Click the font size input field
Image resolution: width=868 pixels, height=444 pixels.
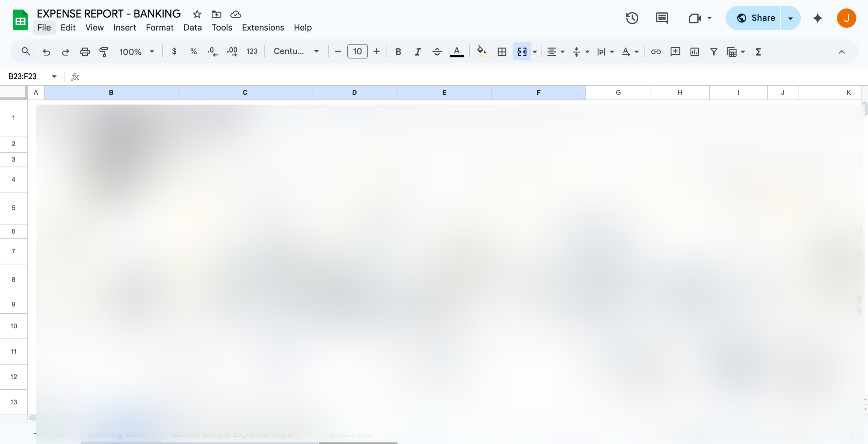coord(357,52)
